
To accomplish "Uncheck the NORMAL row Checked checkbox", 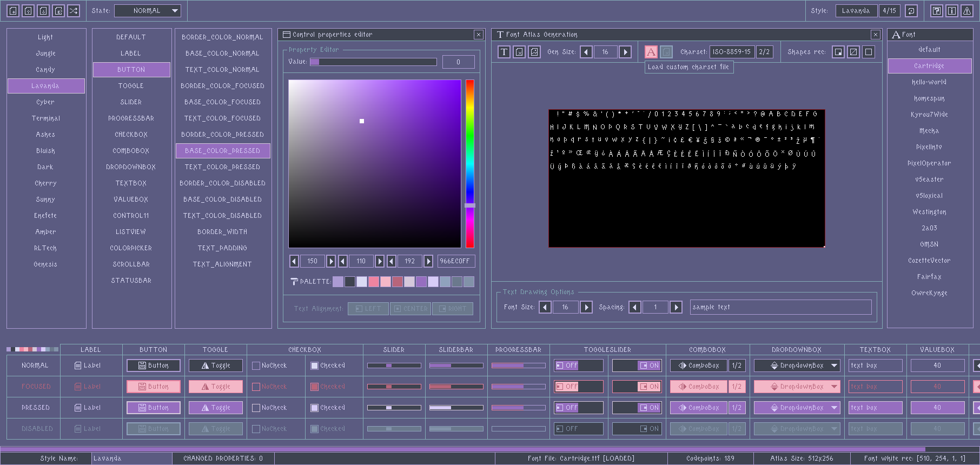I will pyautogui.click(x=315, y=366).
